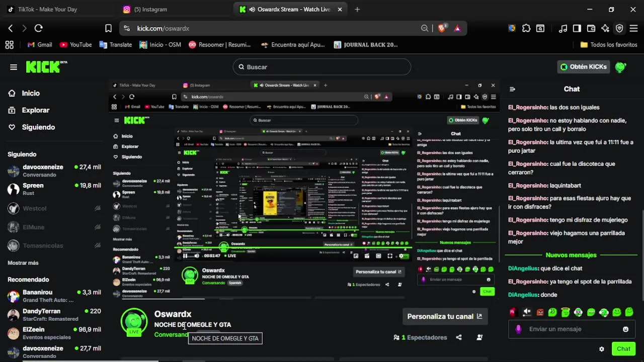This screenshot has height=362, width=644.
Task: Jump to Nuevos mensajes in main chat
Action: point(571,255)
